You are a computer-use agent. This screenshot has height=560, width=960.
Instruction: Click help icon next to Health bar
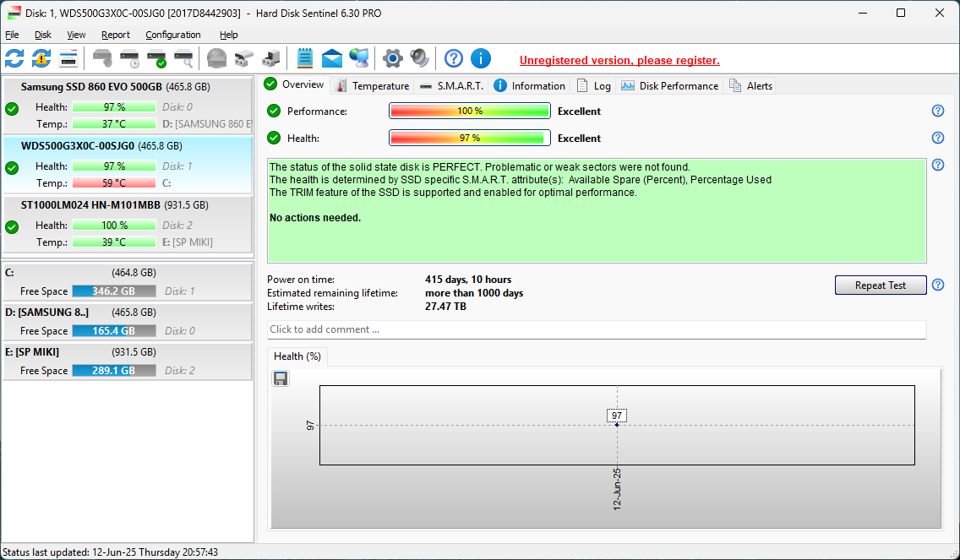[x=937, y=138]
